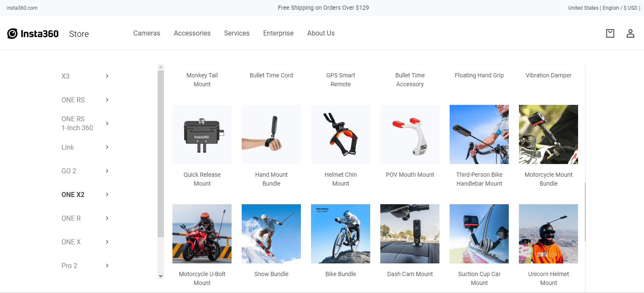The image size is (644, 293).
Task: Select ONE X2 in sidebar list
Action: (x=73, y=194)
